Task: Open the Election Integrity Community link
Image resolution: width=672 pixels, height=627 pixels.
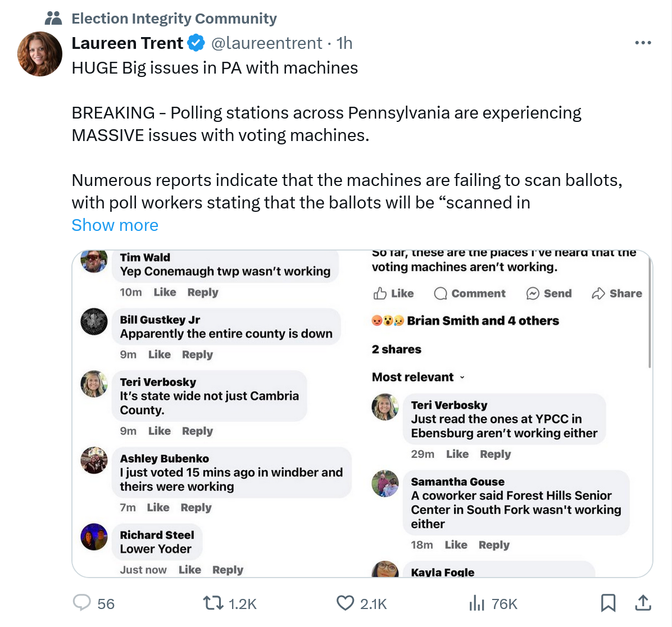Action: click(x=174, y=19)
